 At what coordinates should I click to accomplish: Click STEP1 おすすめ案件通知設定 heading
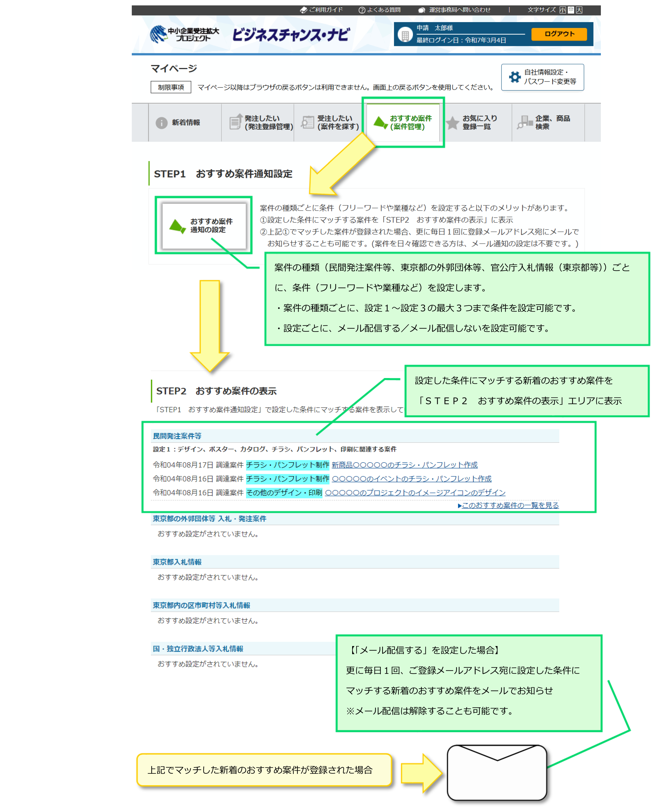223,174
